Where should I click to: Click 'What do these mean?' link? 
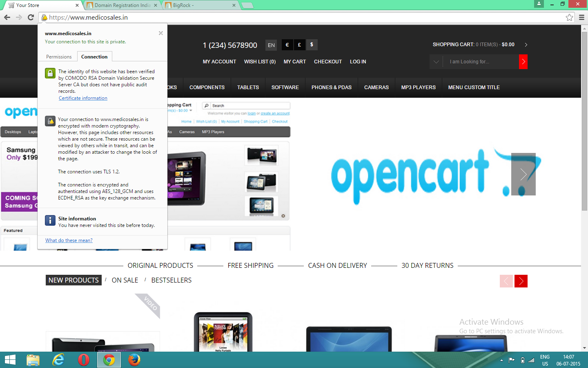tap(69, 240)
